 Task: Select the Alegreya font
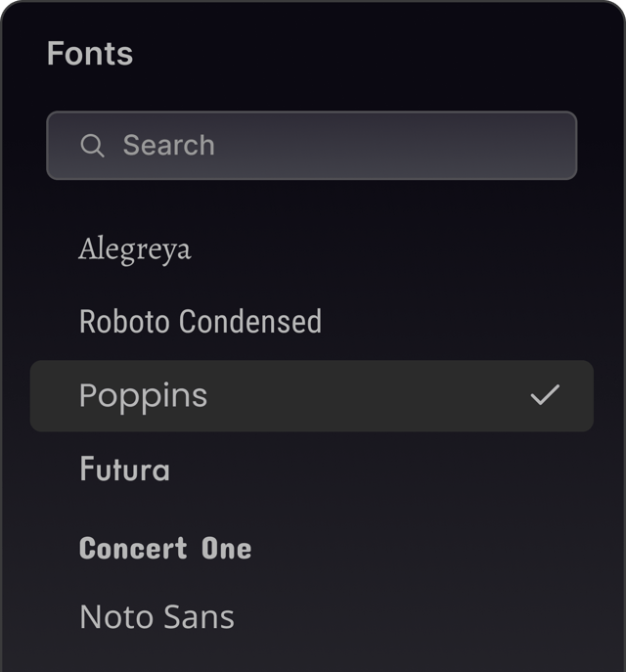click(135, 249)
